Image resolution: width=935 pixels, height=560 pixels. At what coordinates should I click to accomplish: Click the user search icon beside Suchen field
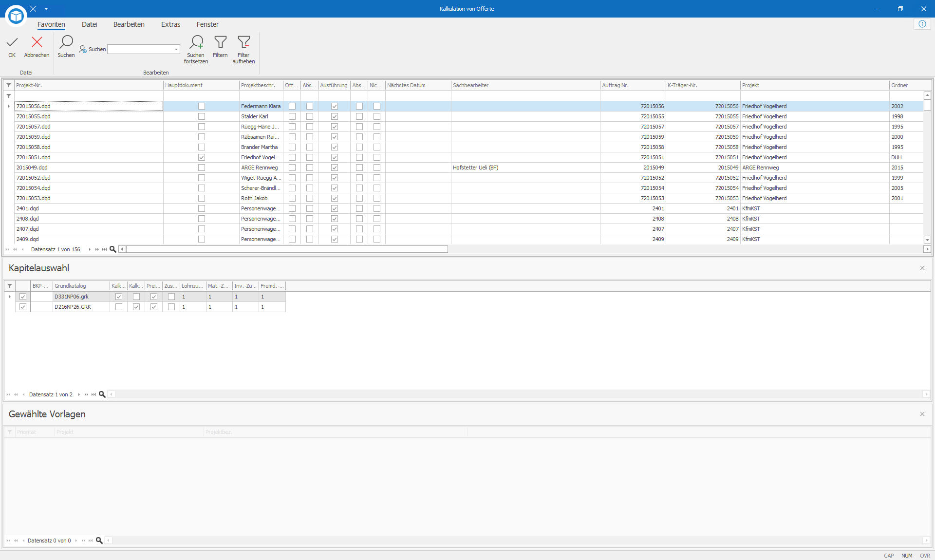83,49
